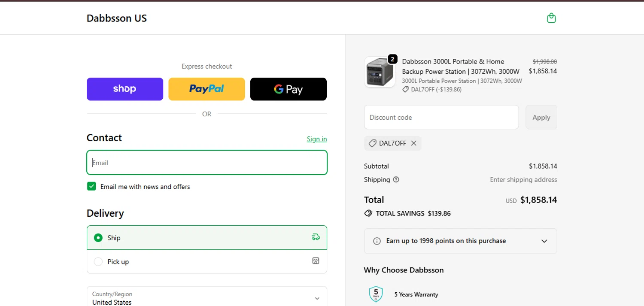
Task: Choose PayPal express checkout
Action: [x=207, y=89]
